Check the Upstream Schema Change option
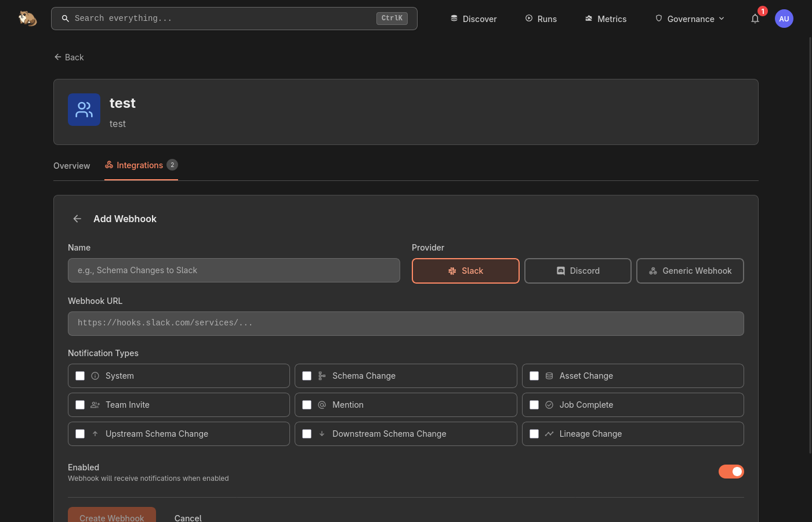Screen dimensions: 812x522 tap(80, 434)
